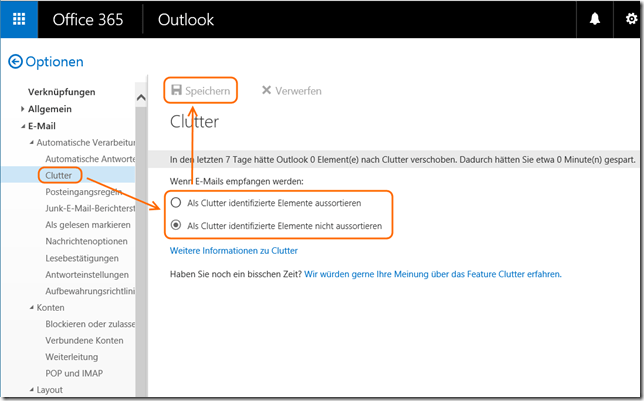This screenshot has width=644, height=401.
Task: Open the Clutter feature feedback link
Action: 433,273
